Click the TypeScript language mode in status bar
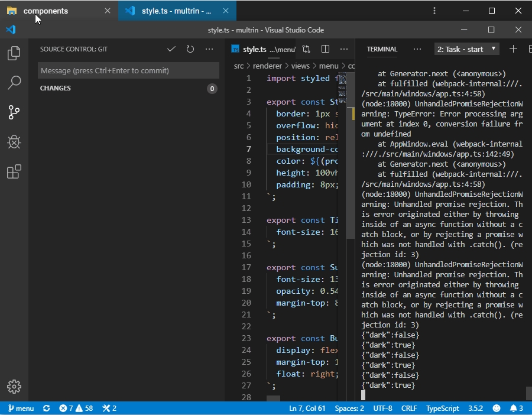The image size is (532, 415). [x=443, y=408]
